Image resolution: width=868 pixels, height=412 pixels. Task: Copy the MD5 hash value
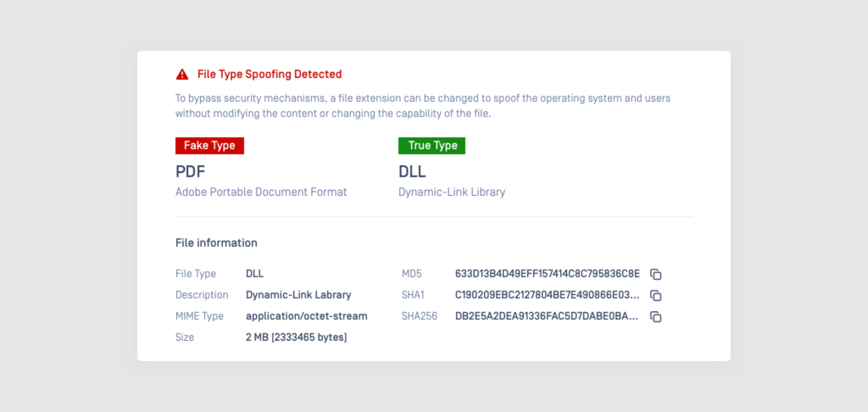click(x=655, y=274)
